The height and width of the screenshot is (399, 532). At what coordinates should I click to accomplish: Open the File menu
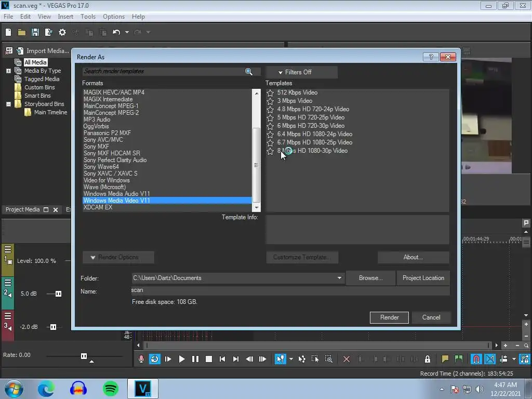[8, 17]
